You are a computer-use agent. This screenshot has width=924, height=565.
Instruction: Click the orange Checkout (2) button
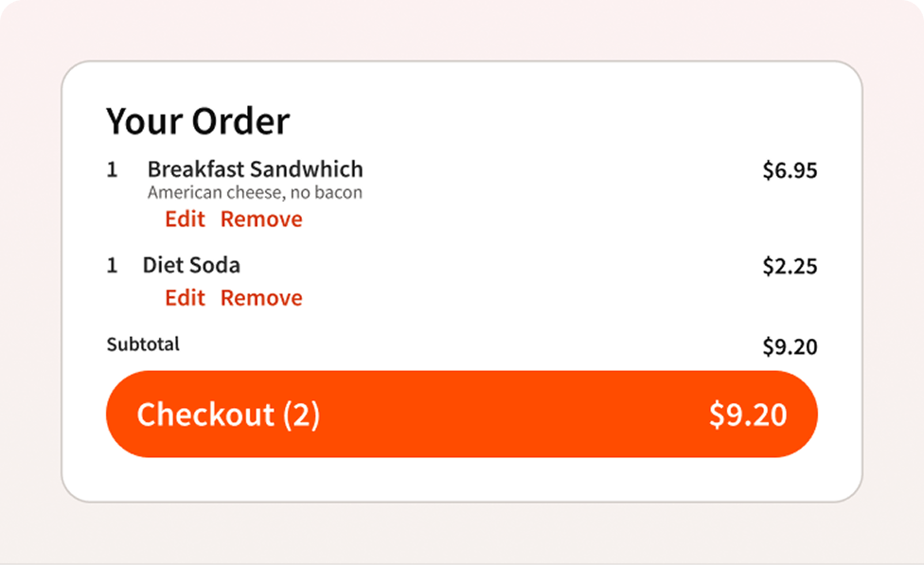click(462, 415)
